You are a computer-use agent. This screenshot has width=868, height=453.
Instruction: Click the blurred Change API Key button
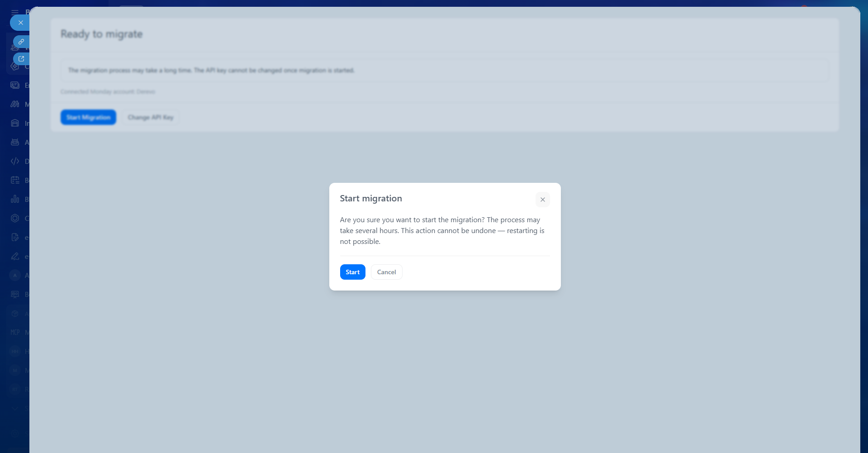coord(151,117)
